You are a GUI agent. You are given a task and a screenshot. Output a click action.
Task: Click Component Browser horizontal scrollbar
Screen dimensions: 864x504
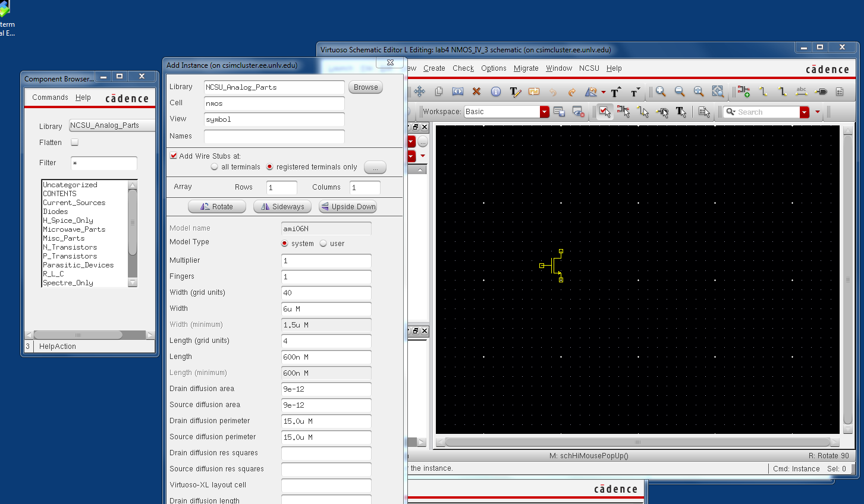[x=78, y=335]
